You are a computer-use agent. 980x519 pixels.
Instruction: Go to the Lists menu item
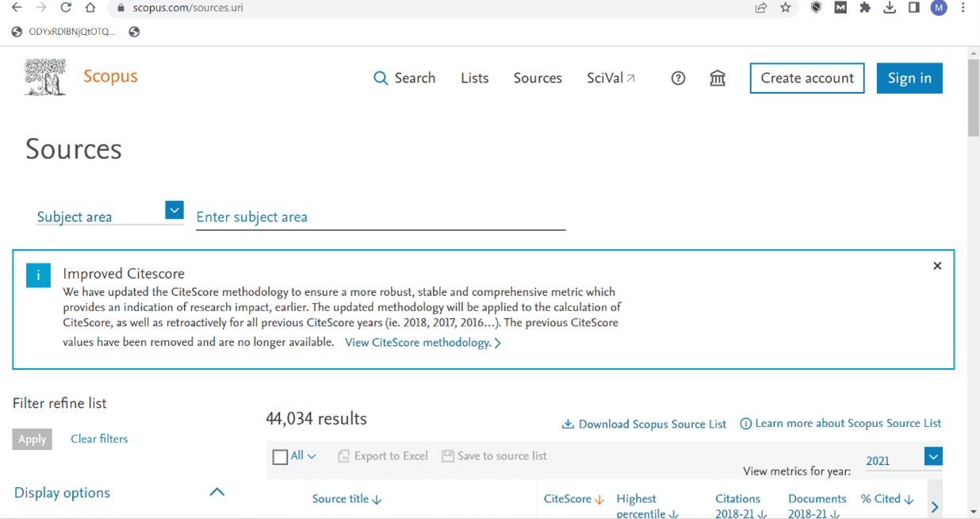[x=474, y=78]
